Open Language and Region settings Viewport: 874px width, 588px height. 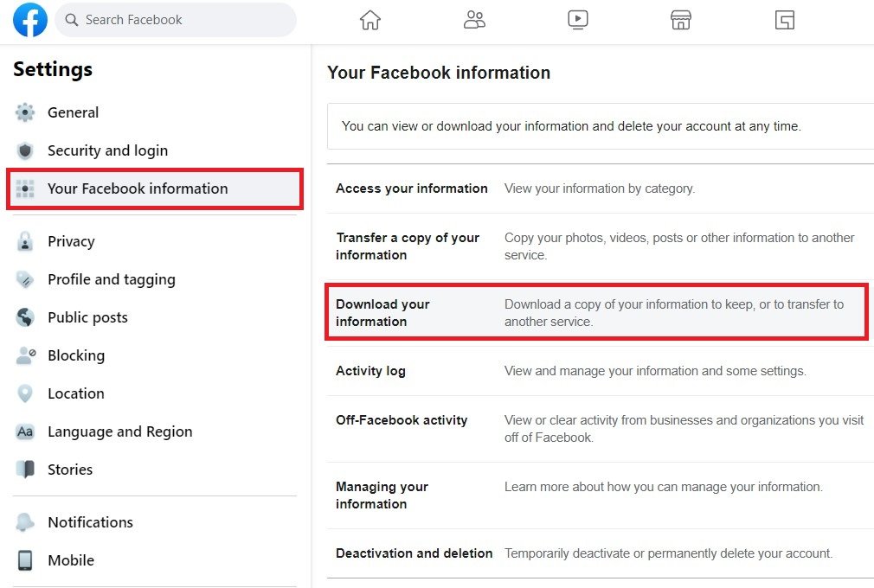click(119, 431)
